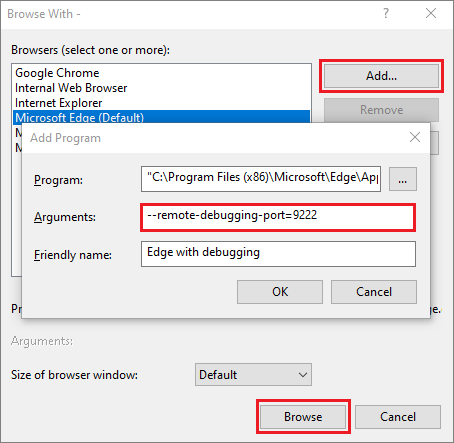Cancel the Add Program dialog

coord(374,292)
